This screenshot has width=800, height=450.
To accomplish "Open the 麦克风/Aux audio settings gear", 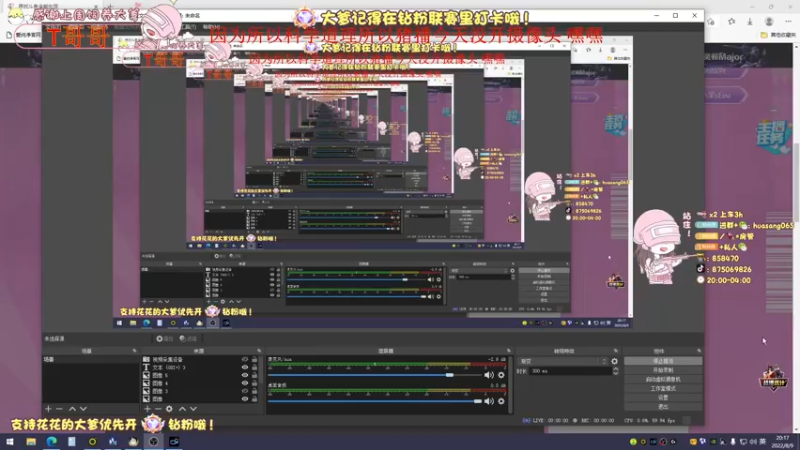I will tap(501, 375).
